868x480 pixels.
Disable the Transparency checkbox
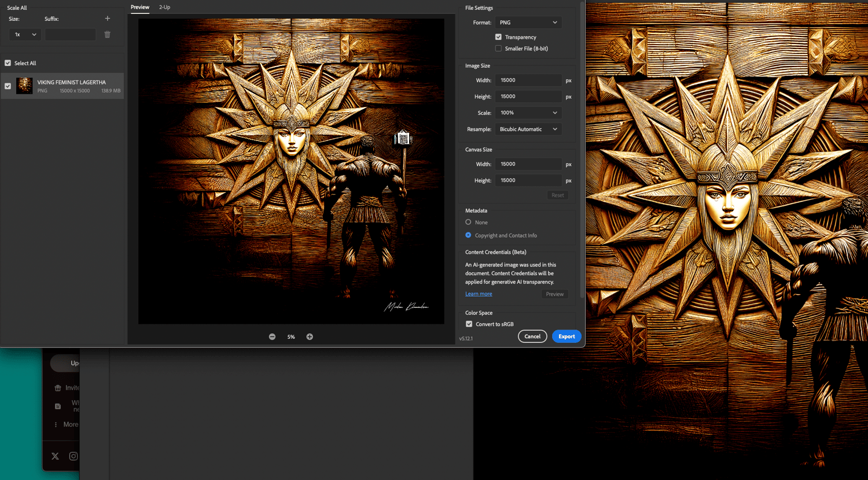[x=498, y=37]
